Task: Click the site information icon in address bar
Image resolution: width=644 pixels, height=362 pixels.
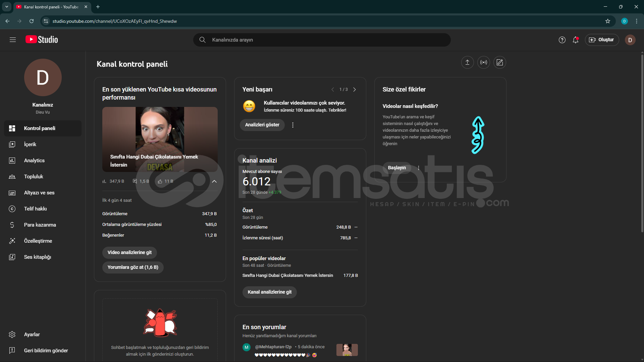Action: pyautogui.click(x=46, y=21)
